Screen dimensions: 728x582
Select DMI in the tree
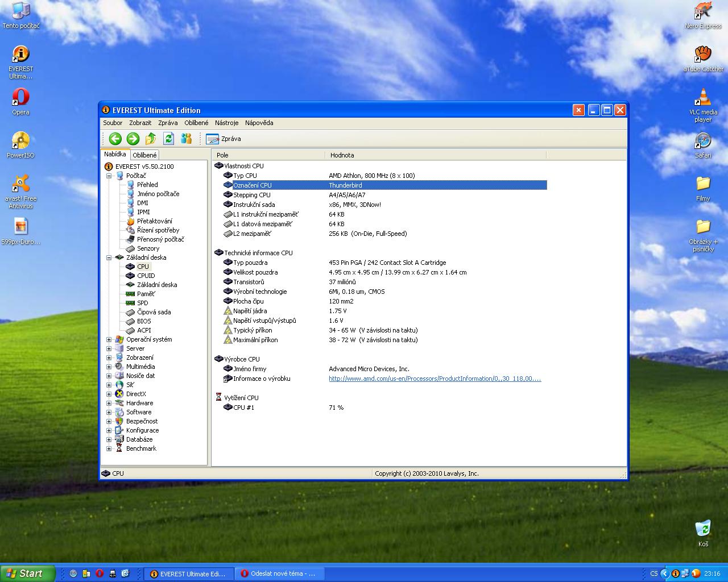click(x=142, y=203)
